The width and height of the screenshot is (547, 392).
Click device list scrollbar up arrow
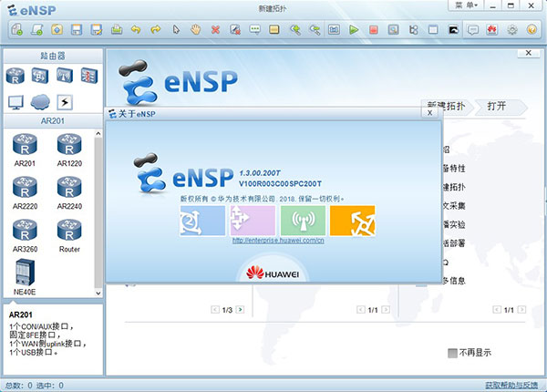[x=98, y=134]
